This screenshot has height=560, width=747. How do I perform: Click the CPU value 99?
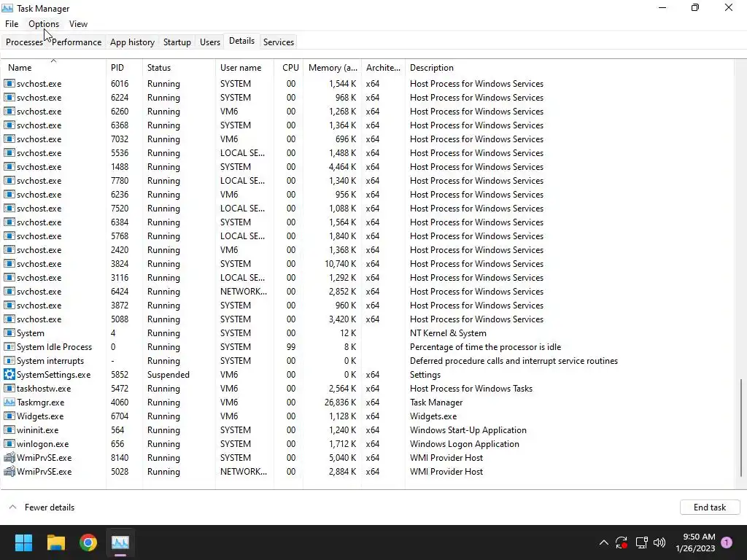[290, 346]
